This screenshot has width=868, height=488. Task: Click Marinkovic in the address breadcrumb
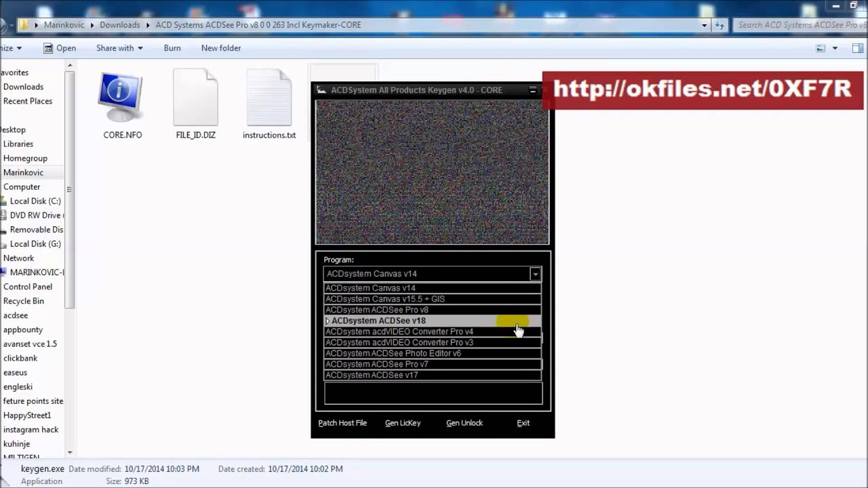[64, 25]
